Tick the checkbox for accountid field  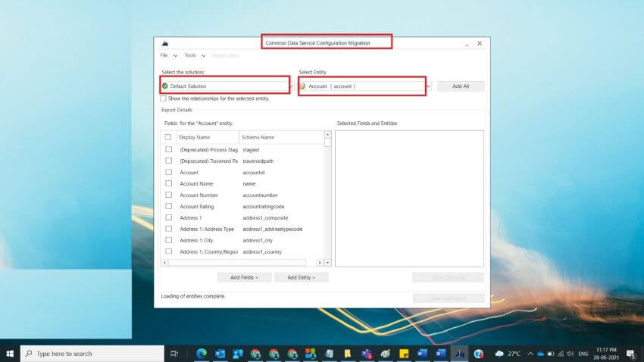coord(169,173)
